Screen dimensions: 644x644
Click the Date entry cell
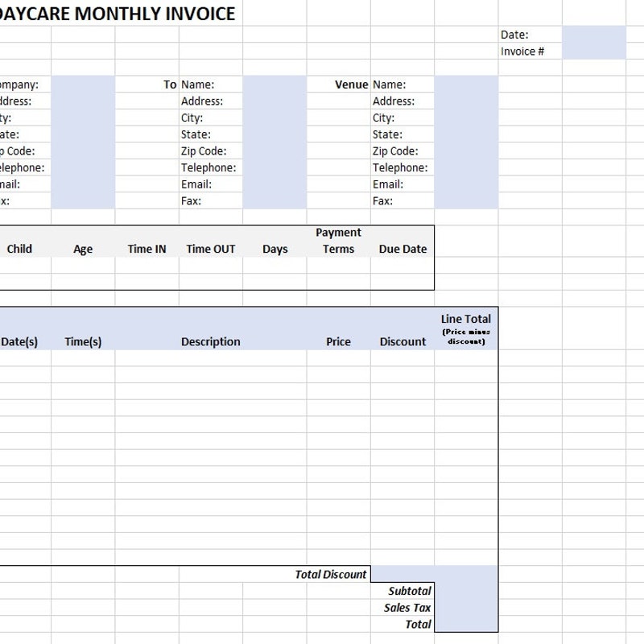coord(594,34)
